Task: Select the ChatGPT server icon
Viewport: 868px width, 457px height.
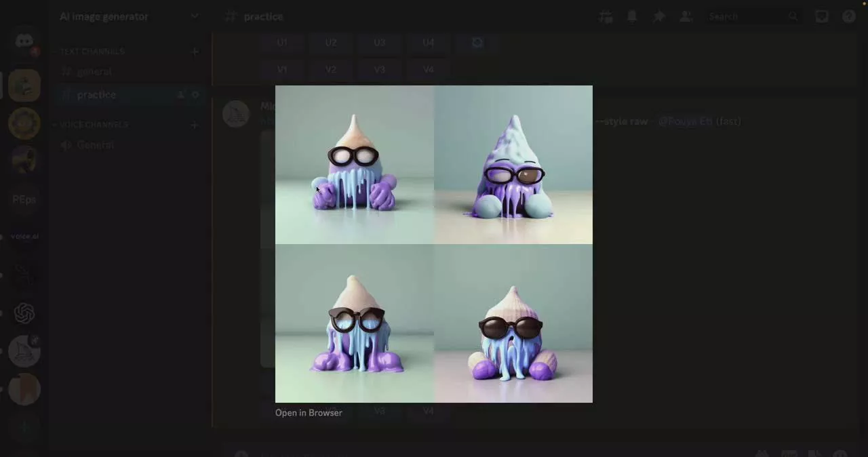Action: [24, 313]
